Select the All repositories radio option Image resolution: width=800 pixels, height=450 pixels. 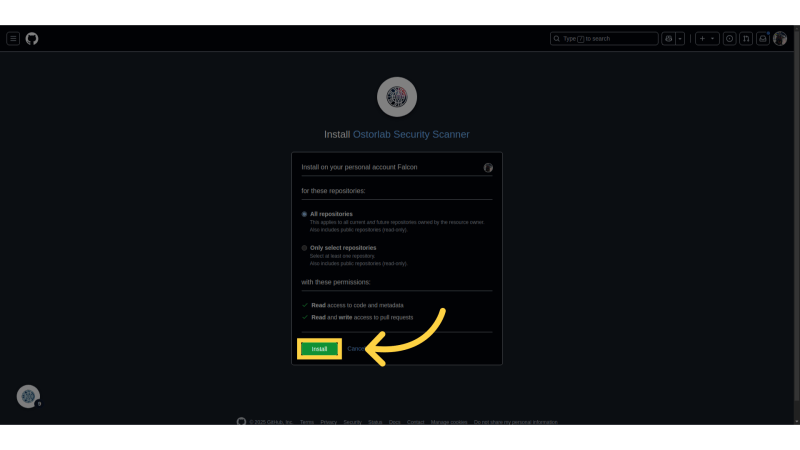click(x=304, y=214)
